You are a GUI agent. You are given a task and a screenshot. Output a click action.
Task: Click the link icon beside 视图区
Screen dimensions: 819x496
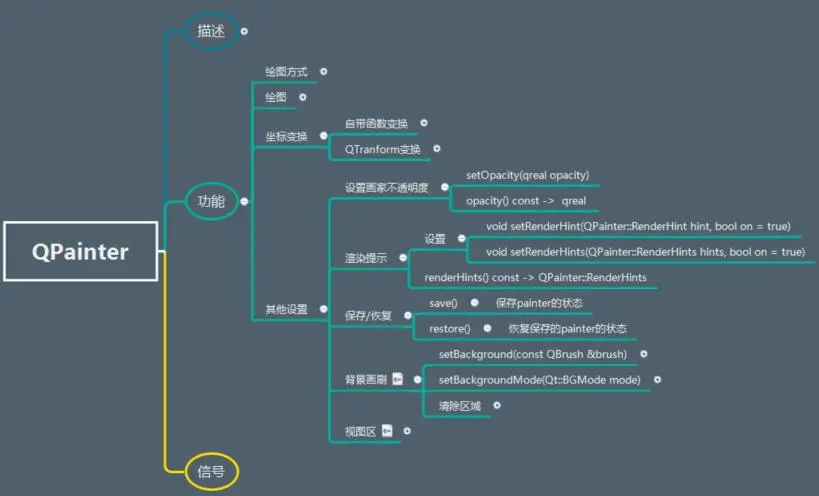[387, 431]
